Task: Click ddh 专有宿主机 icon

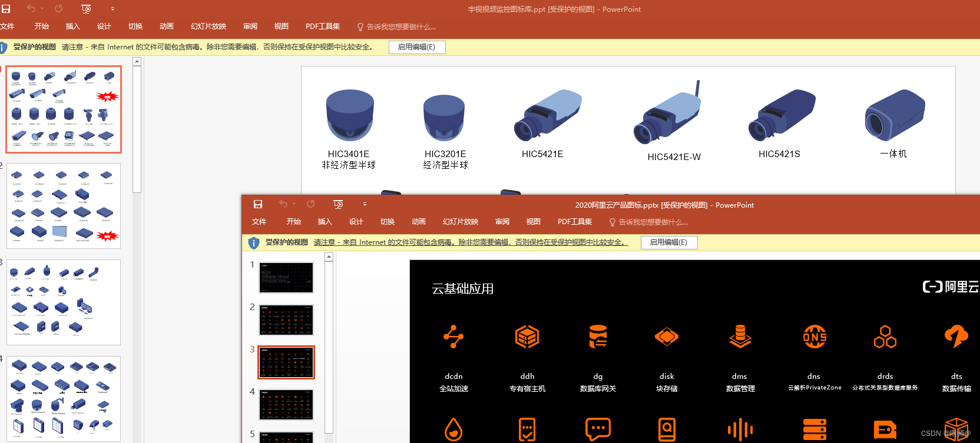Action: pos(527,337)
